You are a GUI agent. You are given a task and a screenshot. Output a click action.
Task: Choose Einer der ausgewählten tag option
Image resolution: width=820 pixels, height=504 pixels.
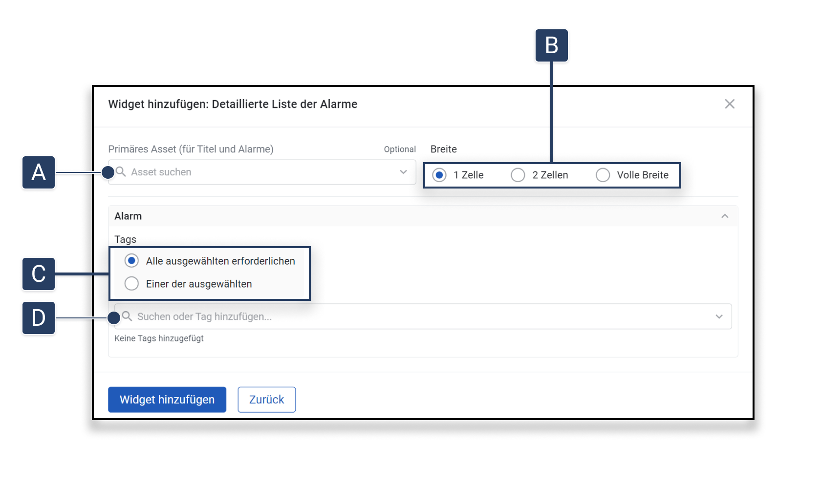coord(131,284)
